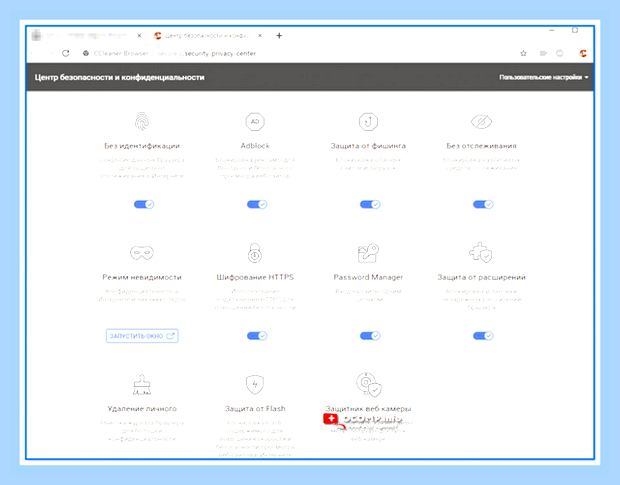Click site info icon in address bar

[x=85, y=53]
